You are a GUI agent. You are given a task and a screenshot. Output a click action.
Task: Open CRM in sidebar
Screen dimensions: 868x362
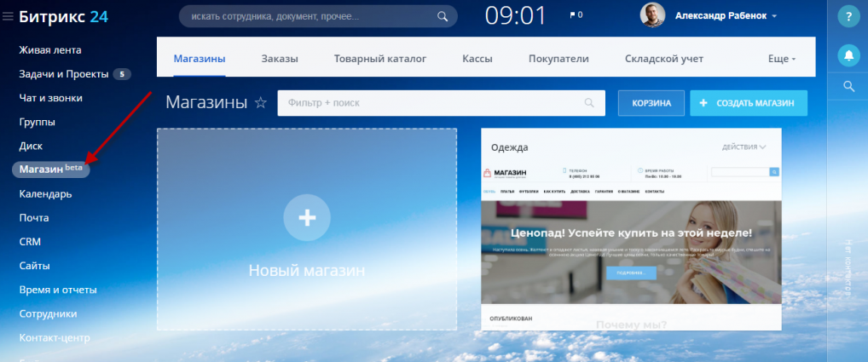pos(30,242)
